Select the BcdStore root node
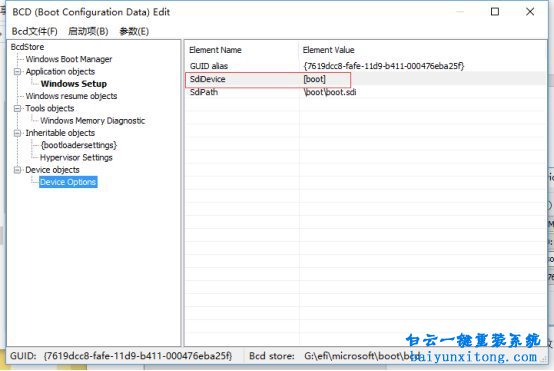 point(28,47)
